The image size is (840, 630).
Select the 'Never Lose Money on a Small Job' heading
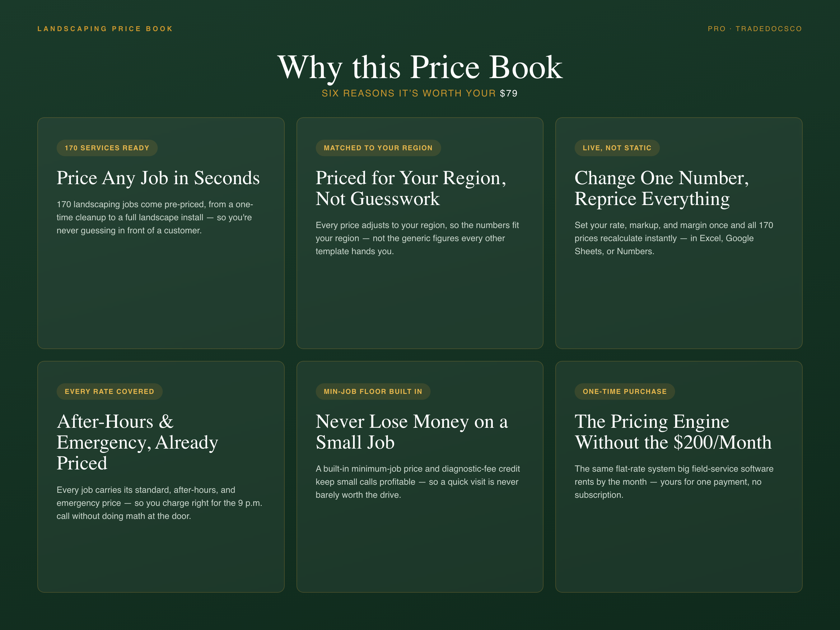tap(412, 432)
